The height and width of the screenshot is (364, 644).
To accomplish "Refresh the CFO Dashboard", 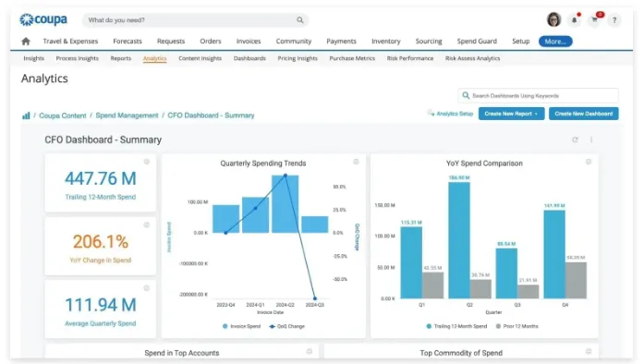I will [x=575, y=140].
